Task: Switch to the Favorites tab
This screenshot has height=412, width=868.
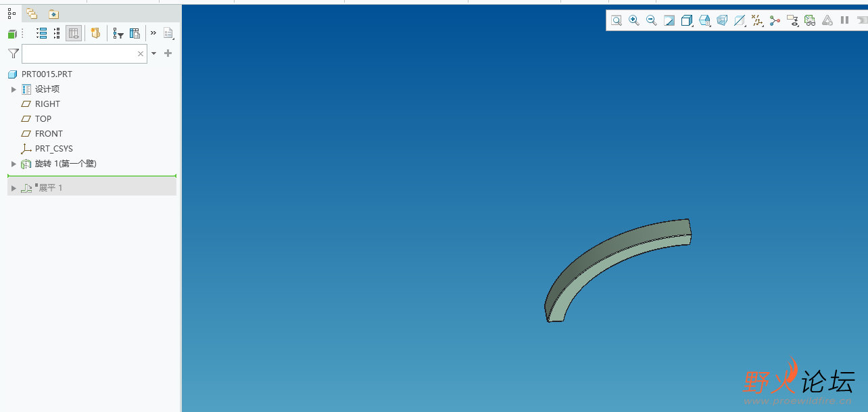Action: coord(53,14)
